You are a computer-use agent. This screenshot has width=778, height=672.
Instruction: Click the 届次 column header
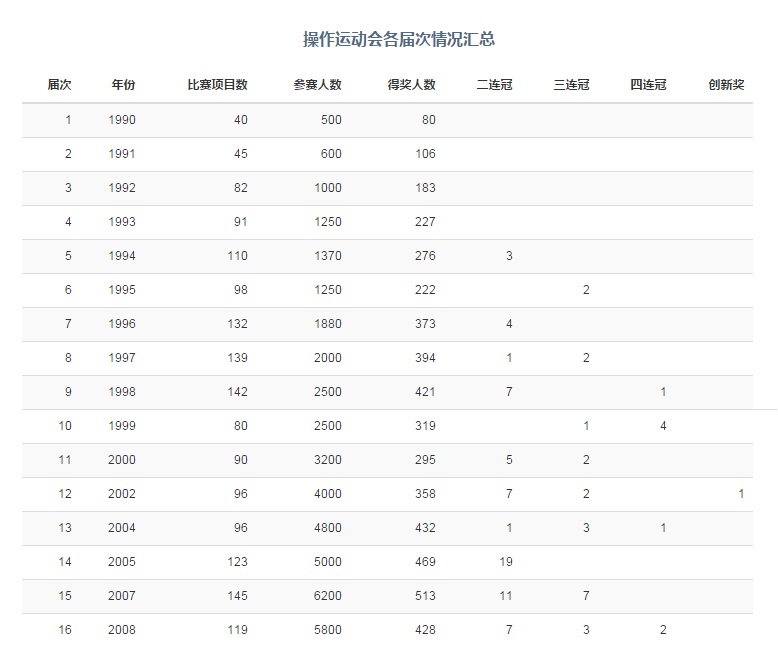tap(59, 85)
